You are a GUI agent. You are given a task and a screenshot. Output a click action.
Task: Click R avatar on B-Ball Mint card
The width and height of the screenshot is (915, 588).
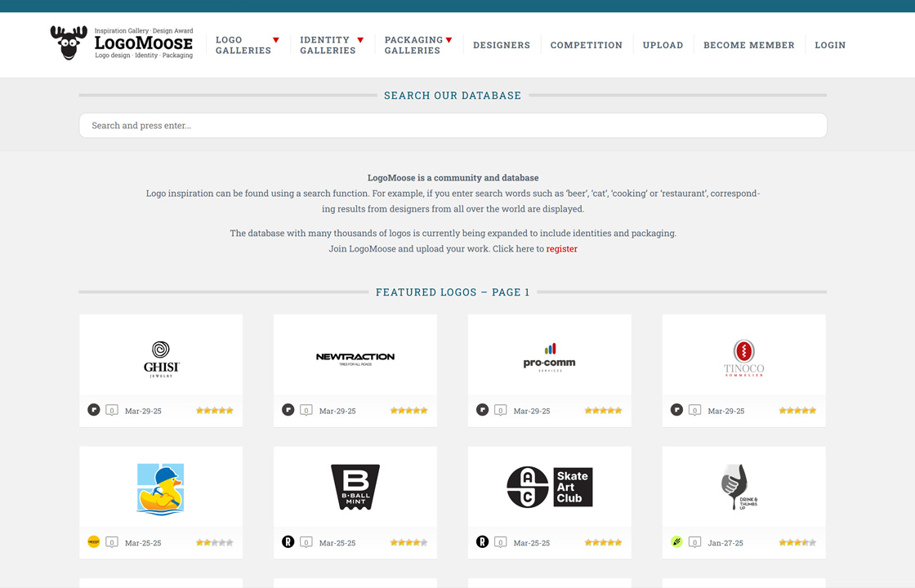(288, 541)
